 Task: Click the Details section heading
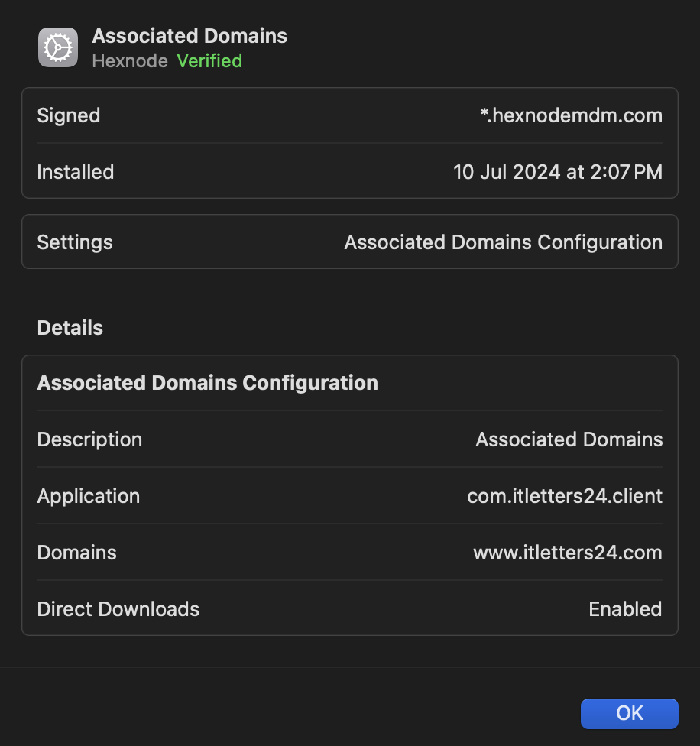[70, 328]
